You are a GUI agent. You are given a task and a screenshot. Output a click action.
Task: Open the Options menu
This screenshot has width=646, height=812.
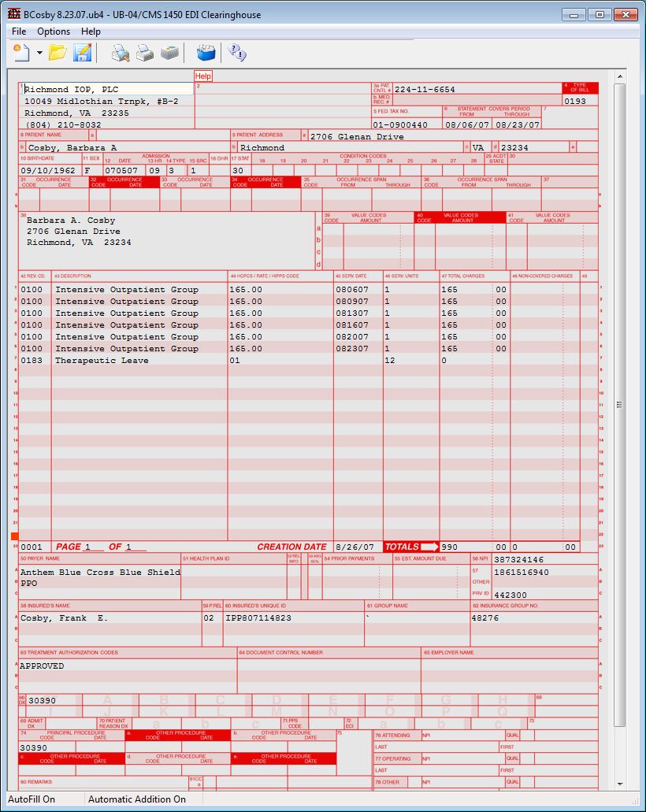53,32
